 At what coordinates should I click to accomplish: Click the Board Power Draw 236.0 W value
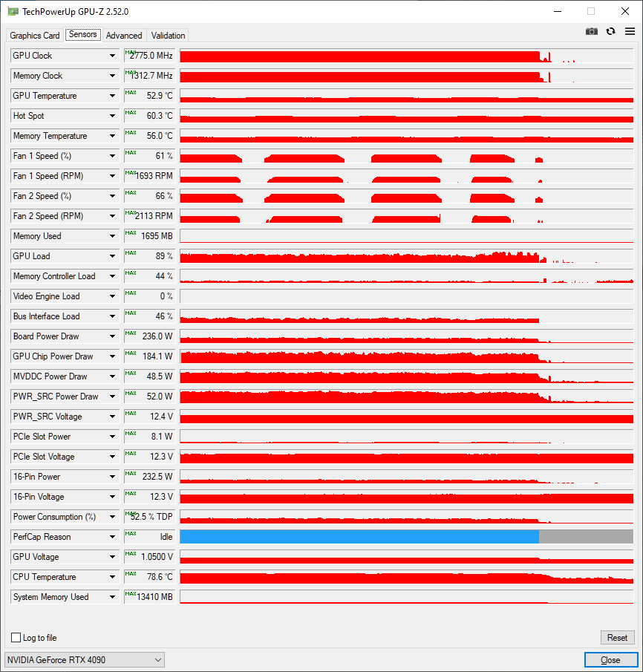[149, 336]
